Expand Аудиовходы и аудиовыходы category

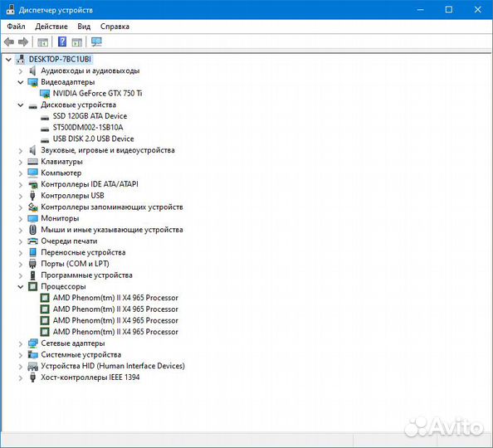pos(21,71)
